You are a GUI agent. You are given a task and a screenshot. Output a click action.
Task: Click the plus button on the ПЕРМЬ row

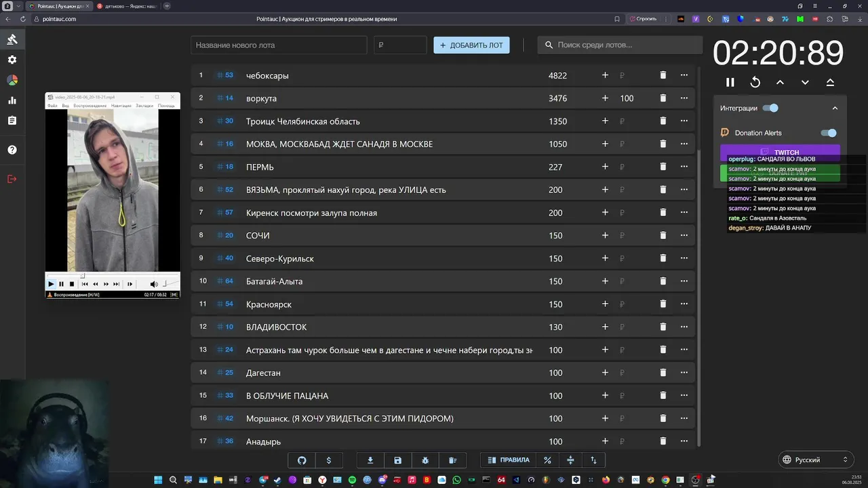pos(605,167)
